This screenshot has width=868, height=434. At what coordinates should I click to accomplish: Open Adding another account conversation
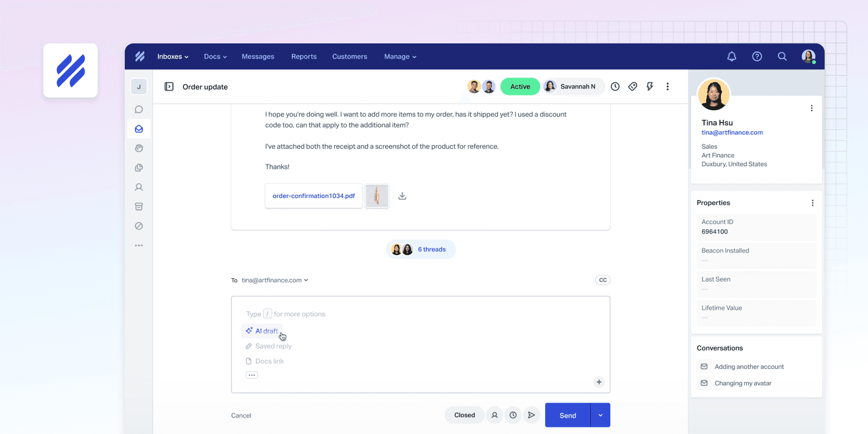pos(749,367)
